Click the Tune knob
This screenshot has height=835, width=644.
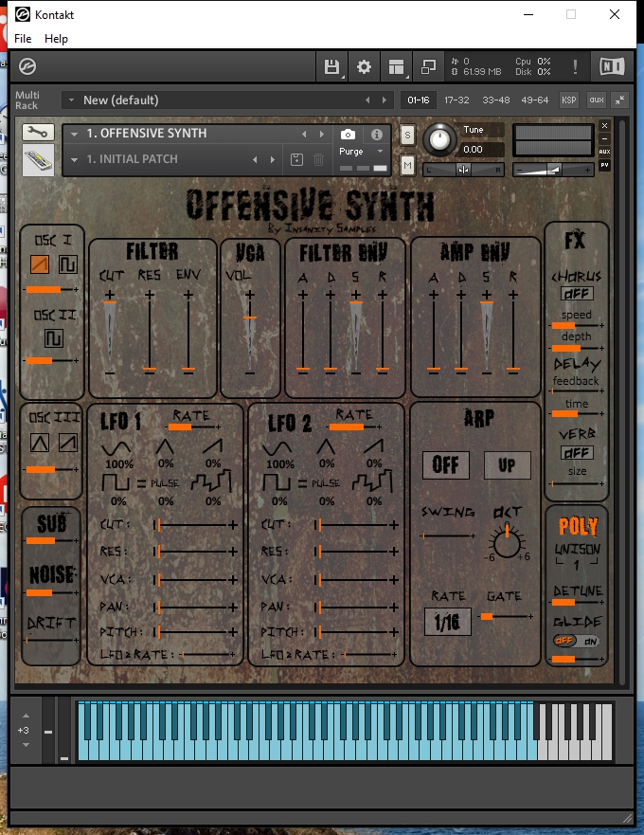439,139
